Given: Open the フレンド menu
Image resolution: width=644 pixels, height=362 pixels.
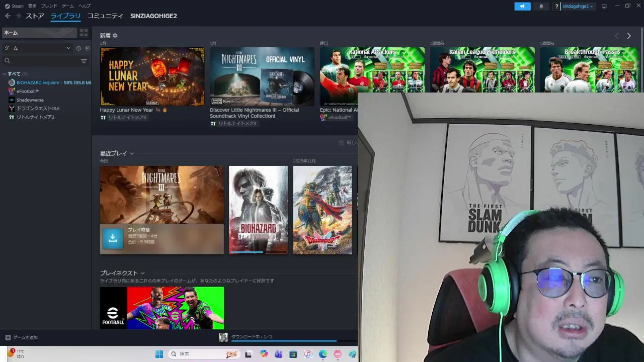Looking at the screenshot, I should pos(49,6).
